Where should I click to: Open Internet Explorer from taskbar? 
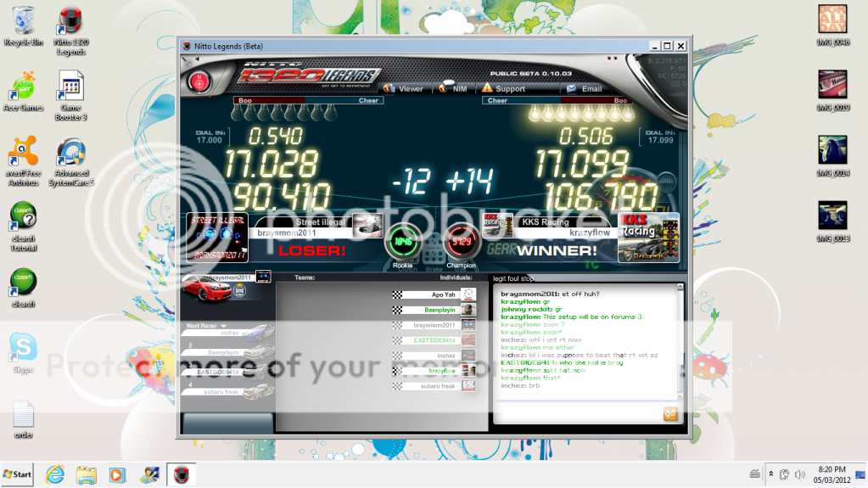point(55,474)
